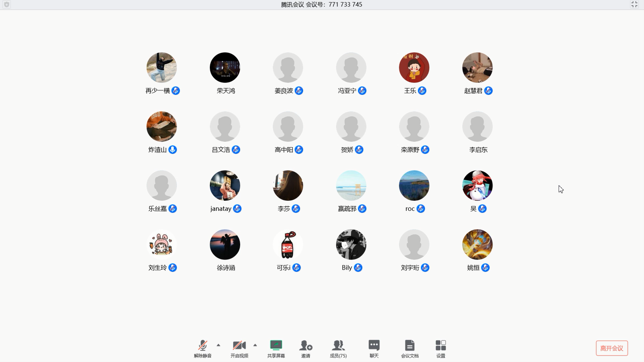Unmute your microphone
The width and height of the screenshot is (644, 362).
tap(203, 346)
